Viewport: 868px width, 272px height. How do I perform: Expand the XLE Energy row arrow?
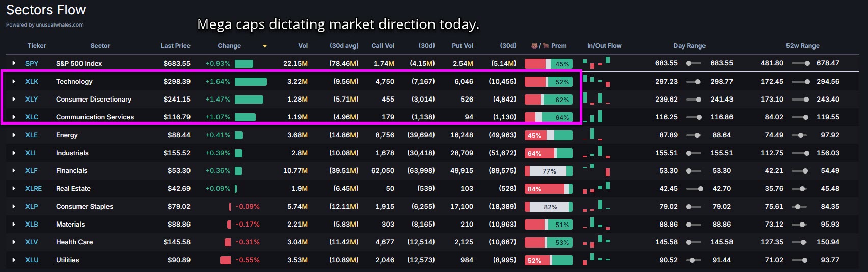[x=14, y=135]
